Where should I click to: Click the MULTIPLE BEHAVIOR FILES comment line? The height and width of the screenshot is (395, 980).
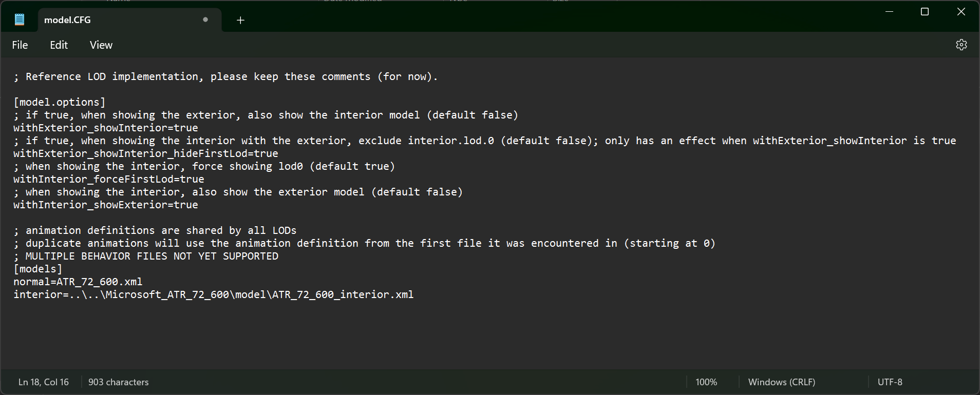(146, 255)
